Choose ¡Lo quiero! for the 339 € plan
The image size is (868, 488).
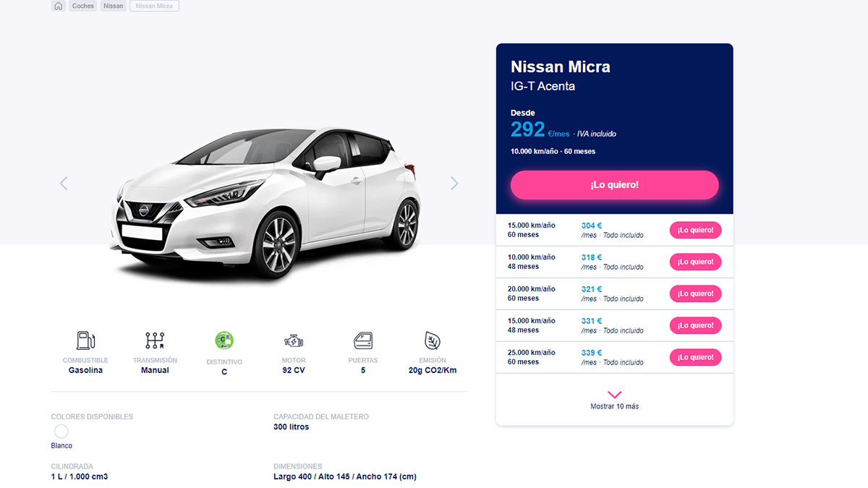coord(695,357)
